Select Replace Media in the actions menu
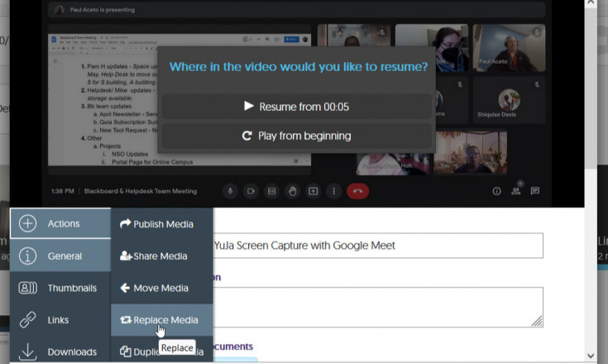Image resolution: width=608 pixels, height=364 pixels. pyautogui.click(x=162, y=320)
